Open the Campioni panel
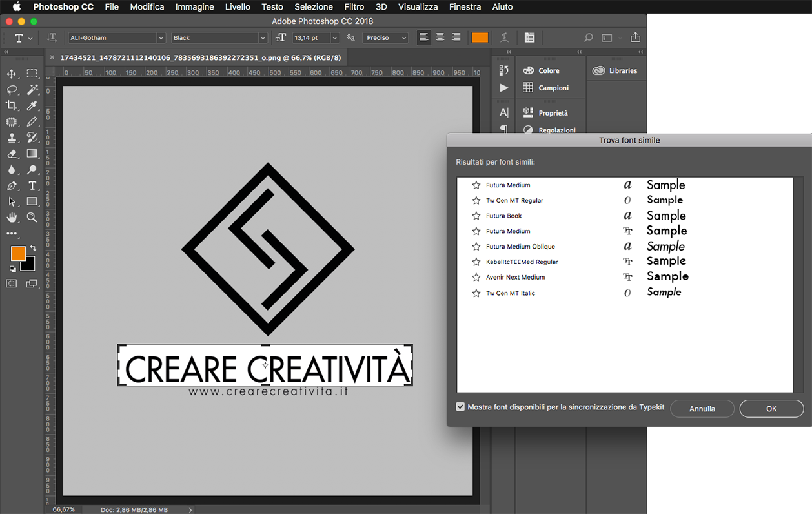 [x=546, y=88]
